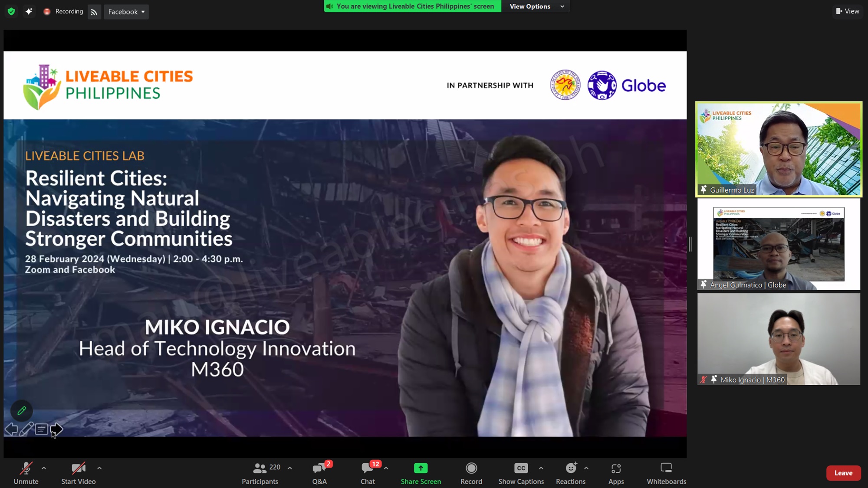Click the red Recording indicator
The height and width of the screenshot is (488, 868).
click(63, 12)
